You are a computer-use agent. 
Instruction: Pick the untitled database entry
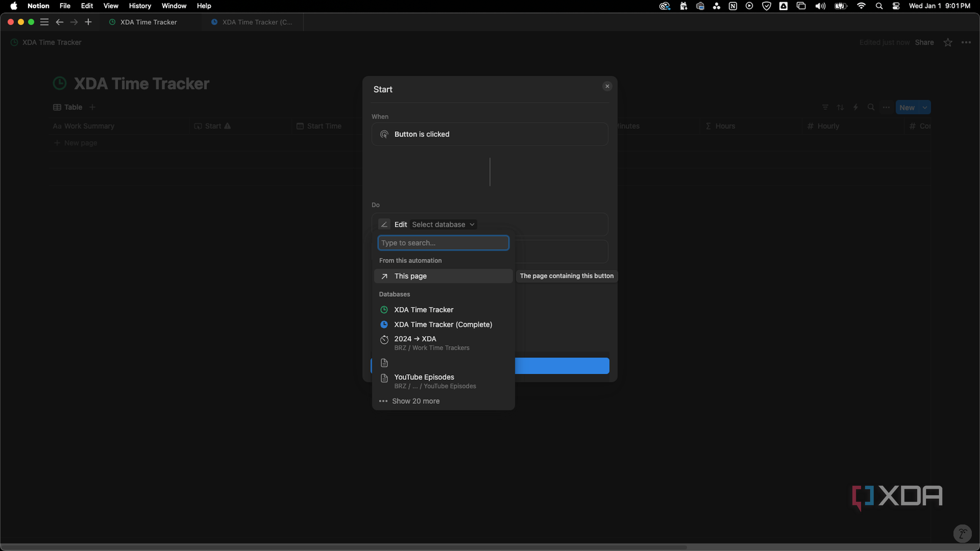[443, 363]
